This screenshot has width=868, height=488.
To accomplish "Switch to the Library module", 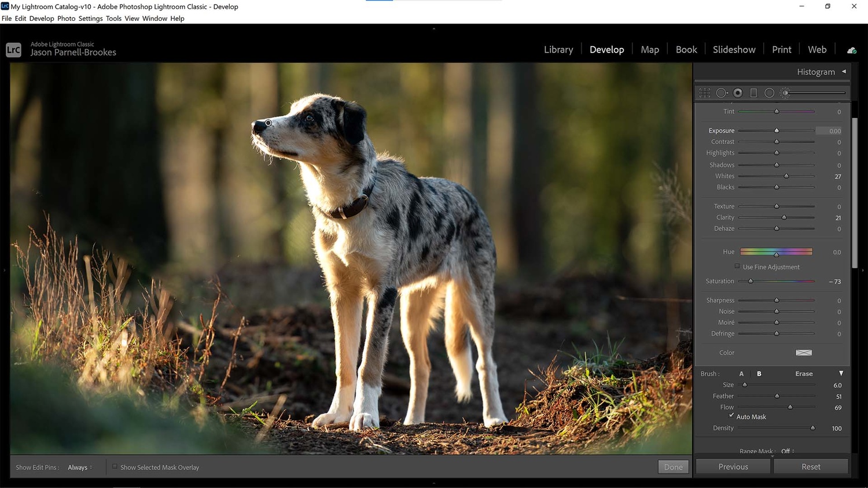I will tap(558, 50).
